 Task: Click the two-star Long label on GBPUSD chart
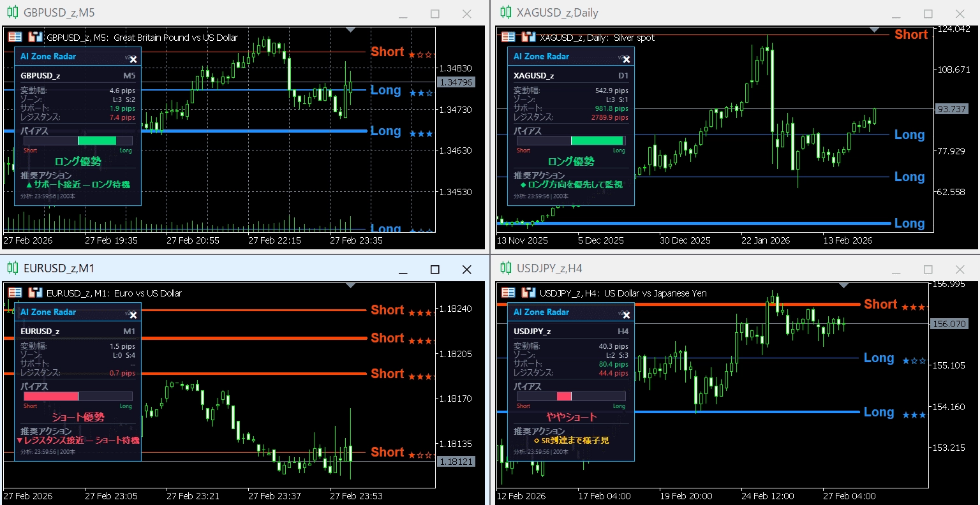pyautogui.click(x=385, y=91)
